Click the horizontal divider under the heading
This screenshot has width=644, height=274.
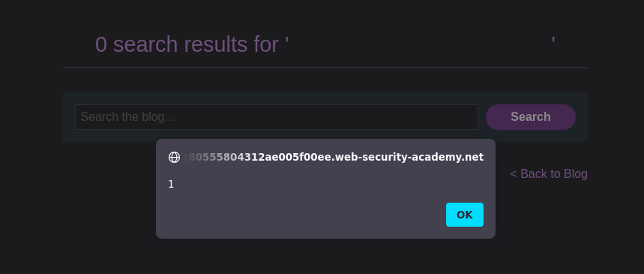325,67
